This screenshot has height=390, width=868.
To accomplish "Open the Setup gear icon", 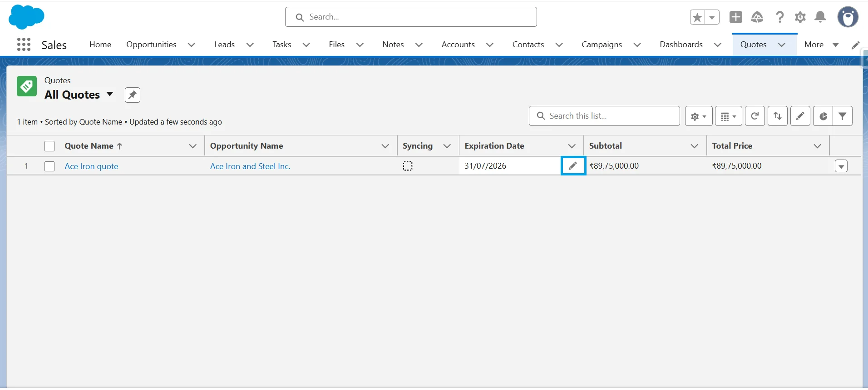I will click(800, 17).
